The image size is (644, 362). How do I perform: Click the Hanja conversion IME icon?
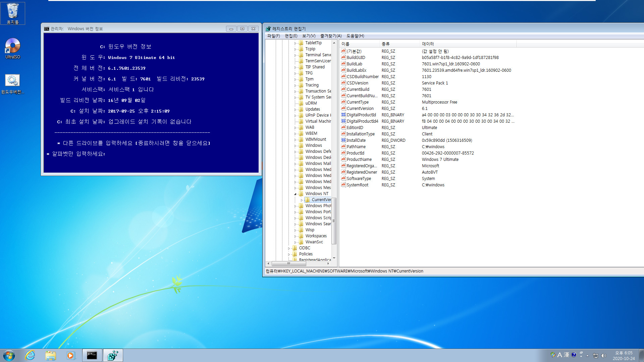567,355
